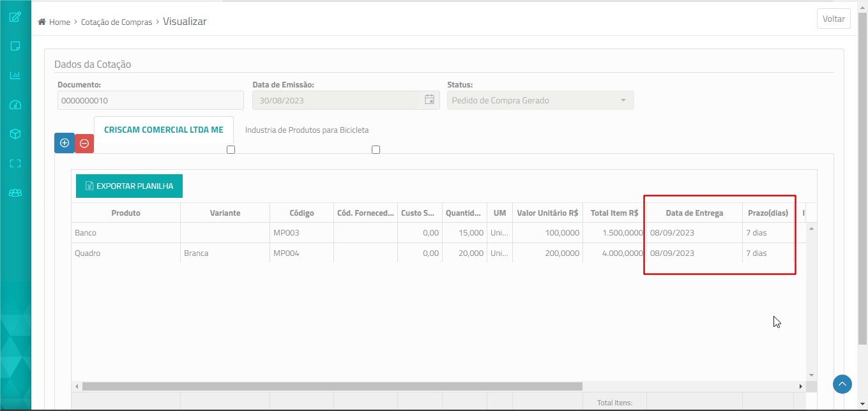Go to Cotação de Compras breadcrumb link
This screenshot has width=868, height=411.
click(116, 22)
